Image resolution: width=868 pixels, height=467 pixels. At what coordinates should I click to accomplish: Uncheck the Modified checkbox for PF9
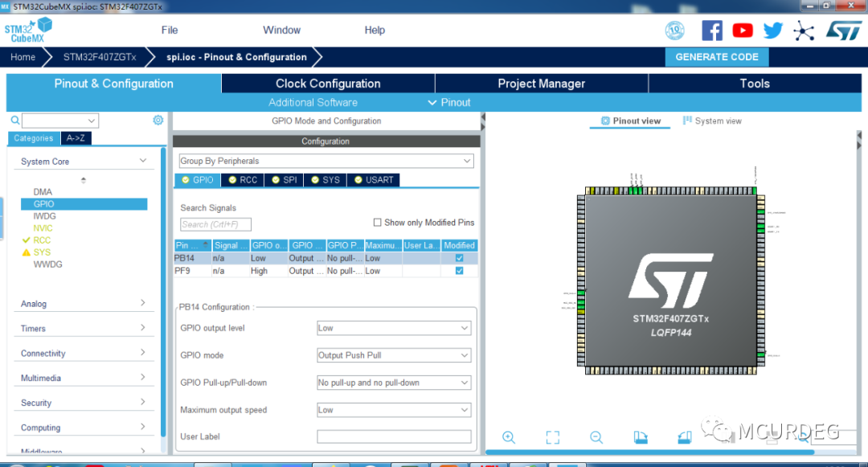(459, 271)
